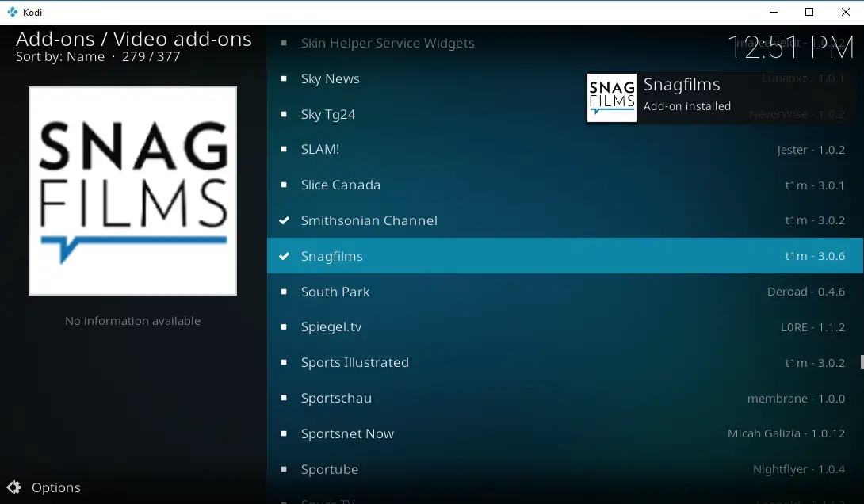Select the Sportsnet Now add-on

pos(565,433)
